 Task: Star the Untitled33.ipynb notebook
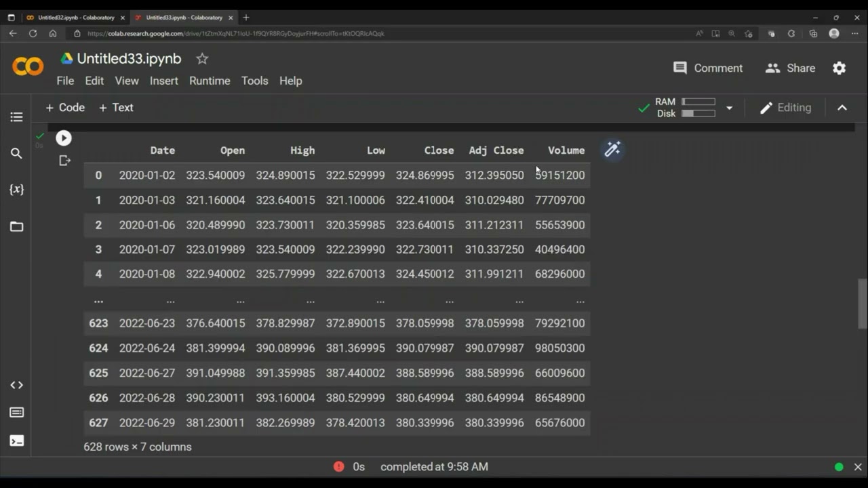[x=202, y=59]
